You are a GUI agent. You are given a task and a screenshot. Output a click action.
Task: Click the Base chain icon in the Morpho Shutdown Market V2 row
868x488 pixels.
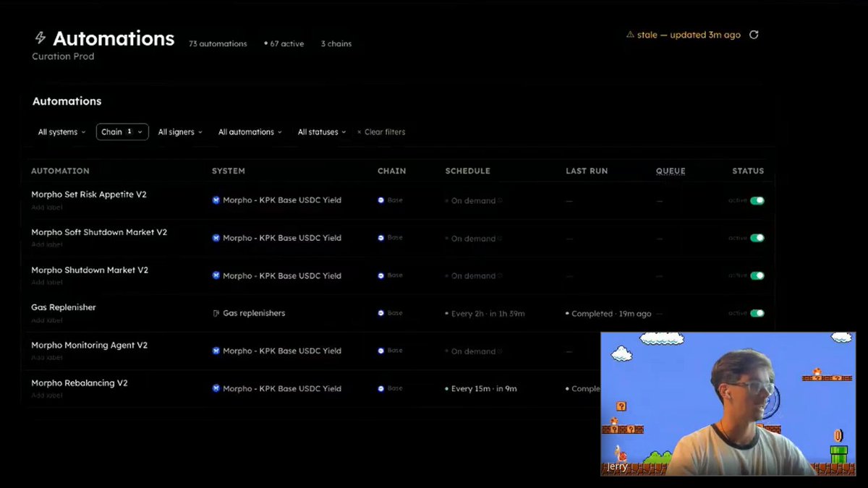381,275
